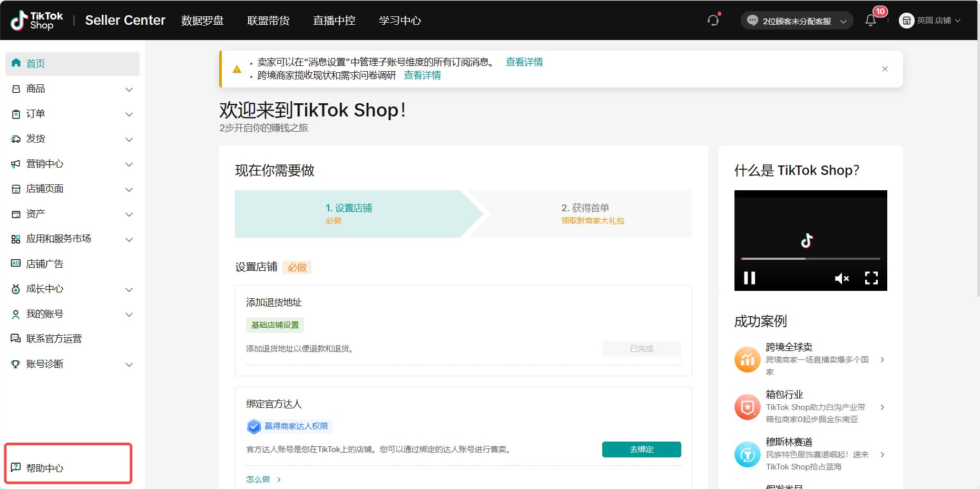Dismiss the yellow notice banner
Screen dimensions: 980x489
click(x=885, y=69)
